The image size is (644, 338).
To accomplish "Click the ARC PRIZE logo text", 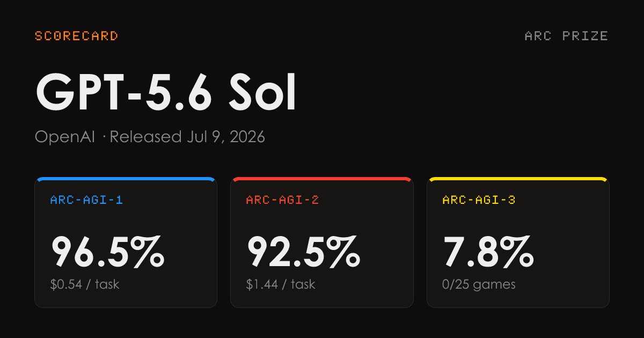I will coord(566,36).
